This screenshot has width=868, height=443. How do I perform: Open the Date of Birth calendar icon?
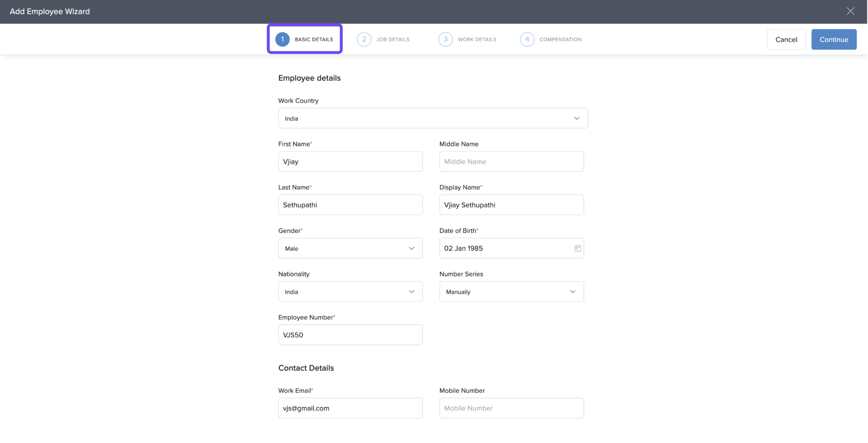(577, 248)
